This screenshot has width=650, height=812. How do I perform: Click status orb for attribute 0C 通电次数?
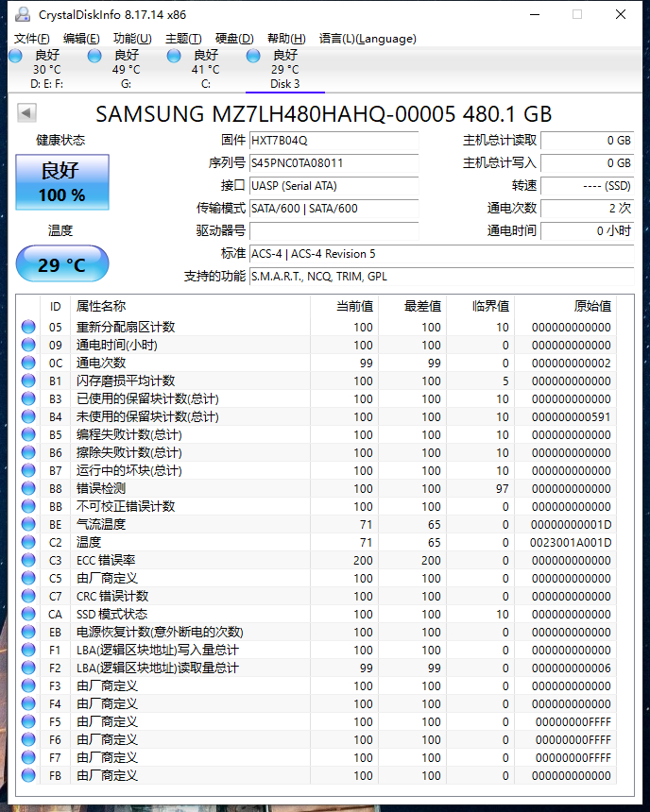[28, 363]
